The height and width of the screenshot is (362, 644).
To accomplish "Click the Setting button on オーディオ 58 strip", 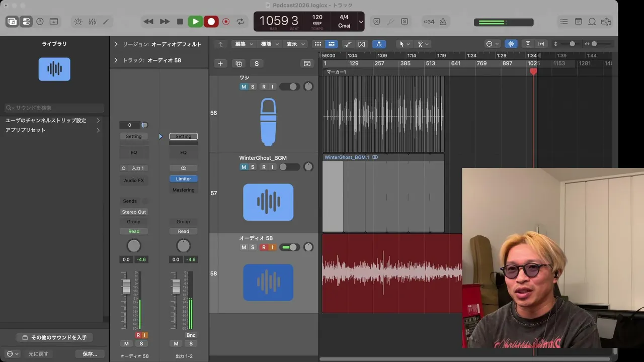I will [x=134, y=136].
